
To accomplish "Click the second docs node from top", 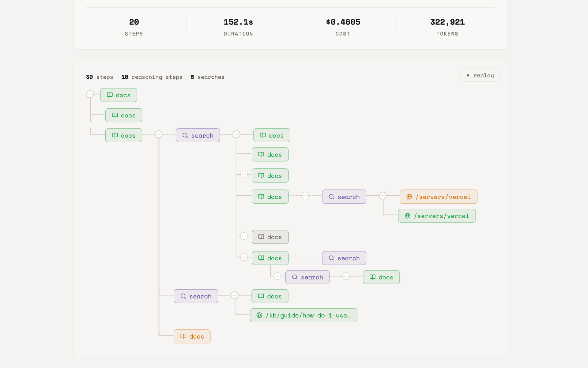I will (x=123, y=115).
